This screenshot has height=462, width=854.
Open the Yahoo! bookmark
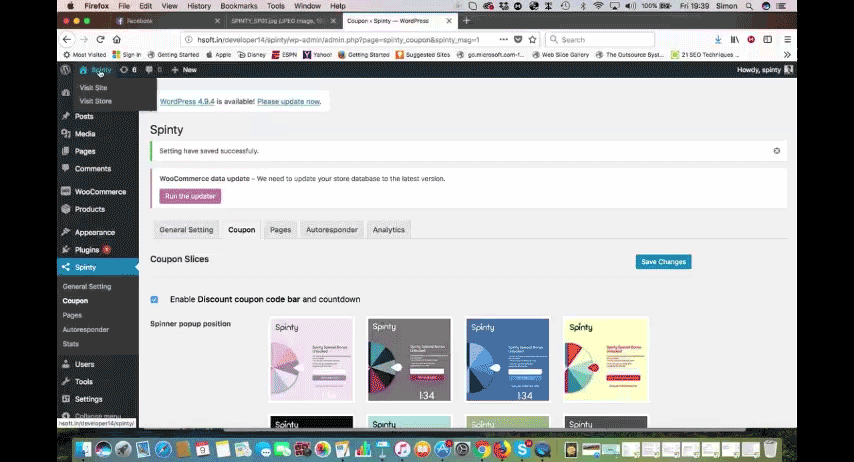pyautogui.click(x=318, y=54)
